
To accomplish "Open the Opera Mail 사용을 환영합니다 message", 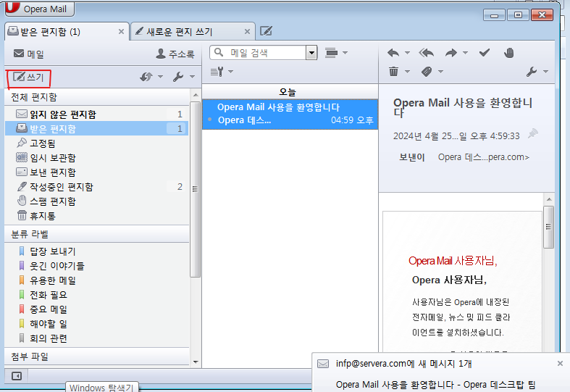I will click(x=290, y=114).
